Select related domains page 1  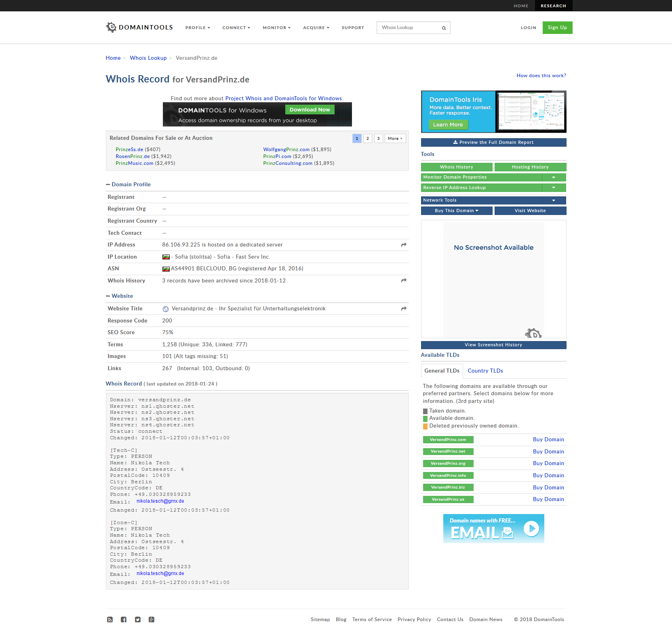point(357,139)
